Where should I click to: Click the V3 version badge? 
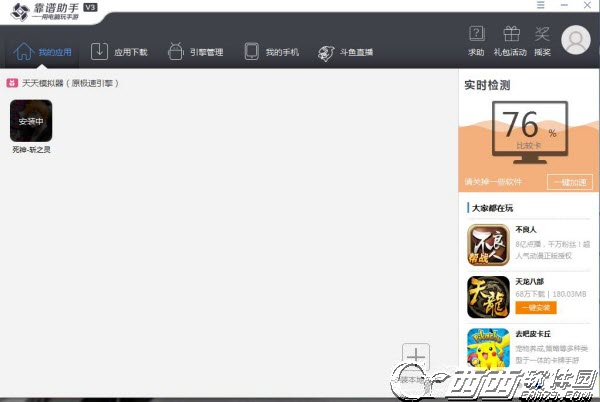click(90, 7)
